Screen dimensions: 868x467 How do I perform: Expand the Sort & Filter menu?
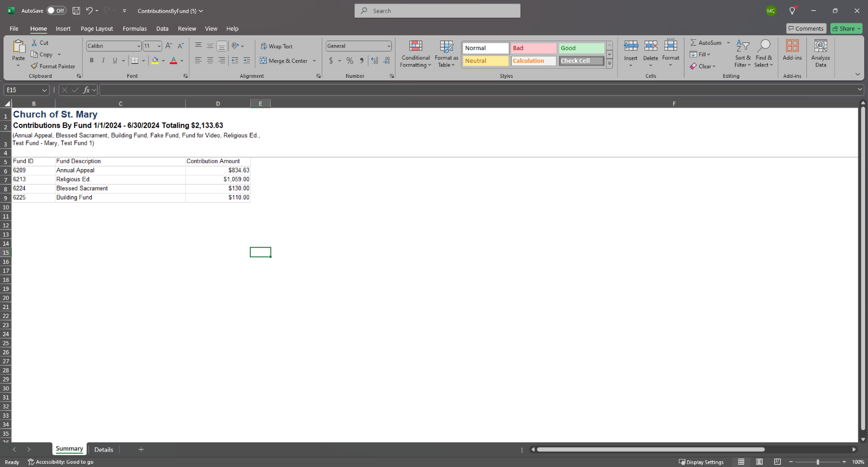(x=743, y=54)
